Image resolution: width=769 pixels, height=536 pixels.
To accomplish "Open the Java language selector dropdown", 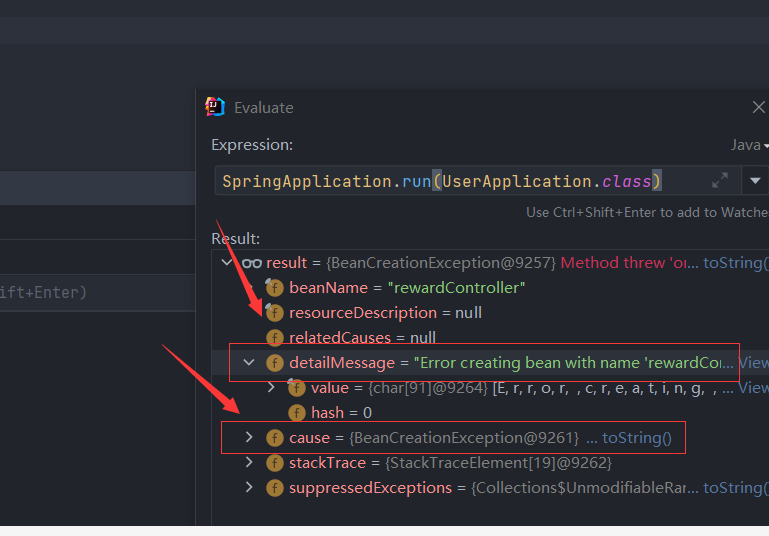I will pyautogui.click(x=749, y=145).
